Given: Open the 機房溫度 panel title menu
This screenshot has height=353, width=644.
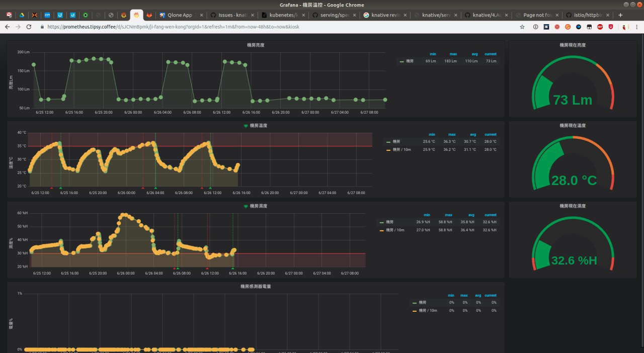Looking at the screenshot, I should pos(258,125).
